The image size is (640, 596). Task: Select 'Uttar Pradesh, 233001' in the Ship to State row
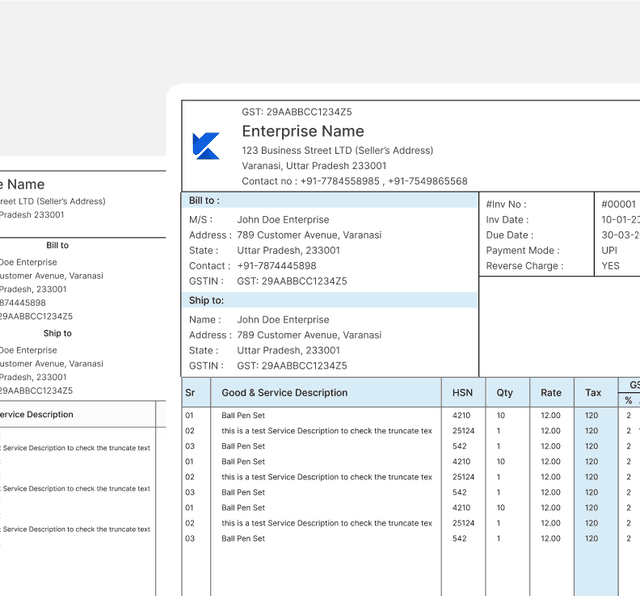coord(288,350)
